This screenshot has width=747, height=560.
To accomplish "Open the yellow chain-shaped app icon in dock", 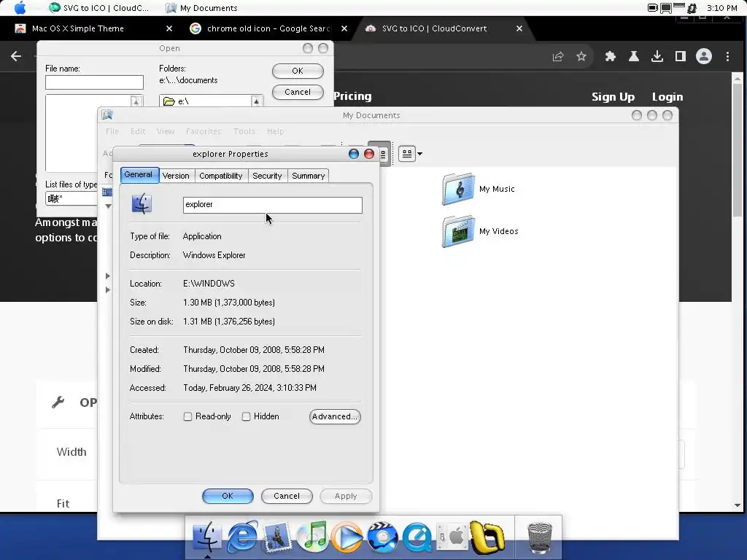I will click(x=487, y=537).
